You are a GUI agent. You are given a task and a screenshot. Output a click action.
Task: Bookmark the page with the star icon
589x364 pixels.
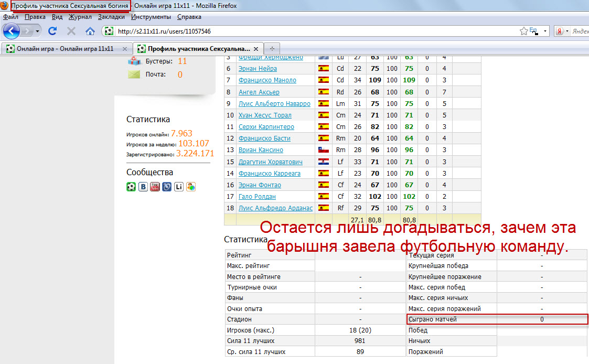(x=523, y=31)
